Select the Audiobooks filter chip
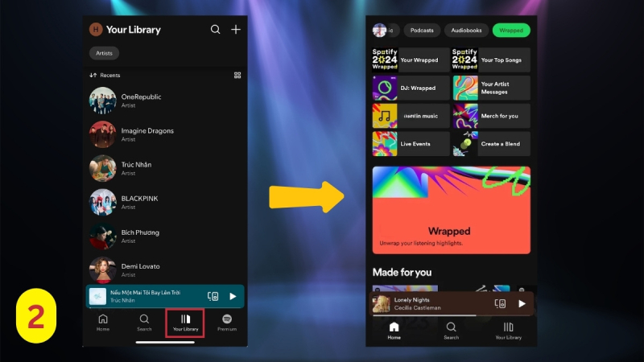The width and height of the screenshot is (644, 362). pyautogui.click(x=466, y=31)
